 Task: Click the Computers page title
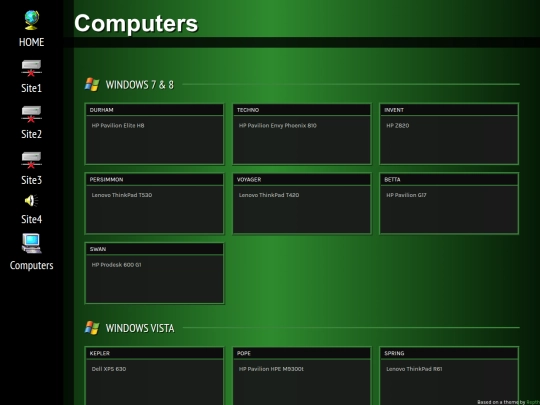136,23
